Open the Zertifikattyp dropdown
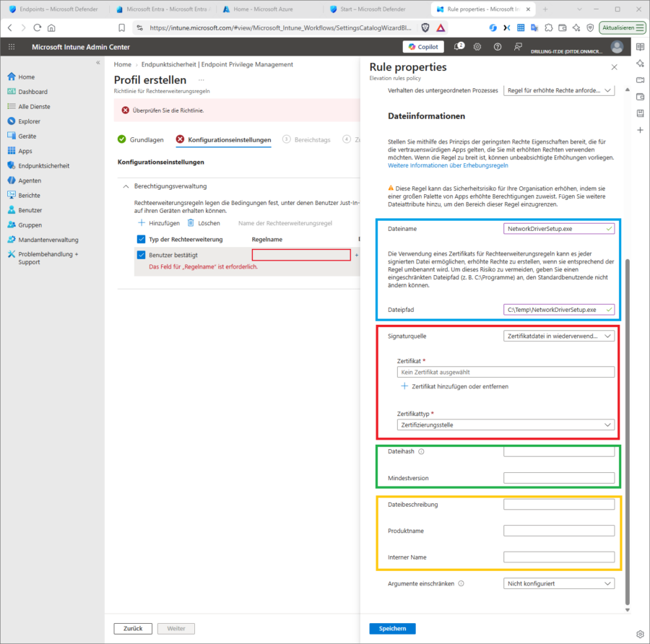This screenshot has width=650, height=644. point(506,425)
